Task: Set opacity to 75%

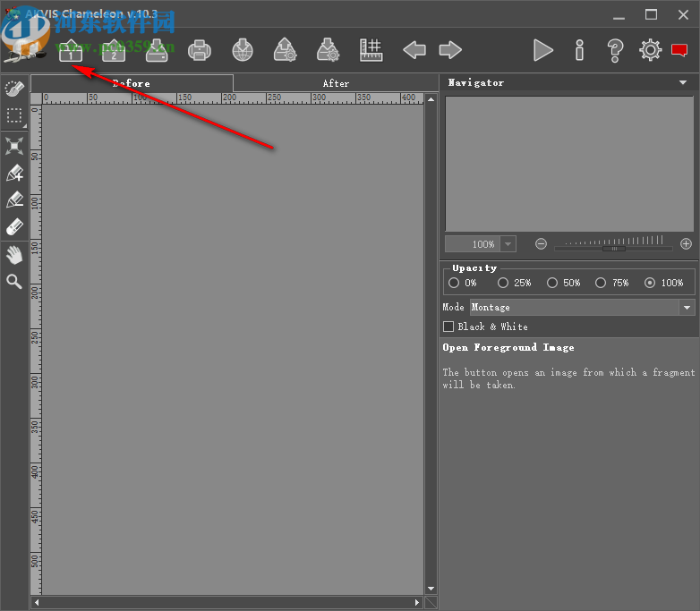Action: [601, 283]
